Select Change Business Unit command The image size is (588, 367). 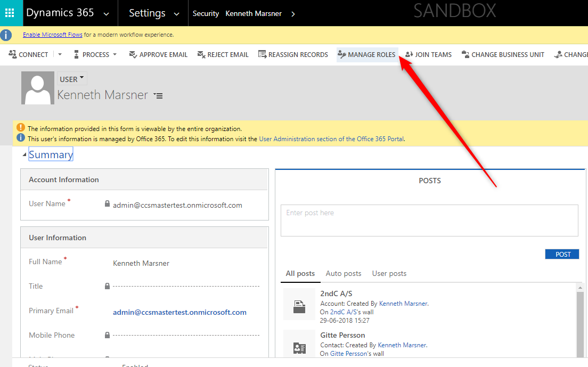pos(503,54)
